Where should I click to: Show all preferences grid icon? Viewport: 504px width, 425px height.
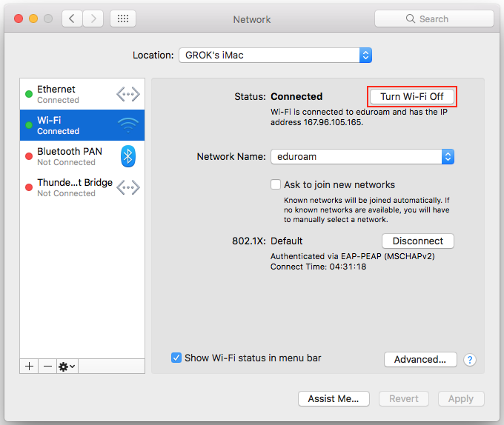[122, 19]
